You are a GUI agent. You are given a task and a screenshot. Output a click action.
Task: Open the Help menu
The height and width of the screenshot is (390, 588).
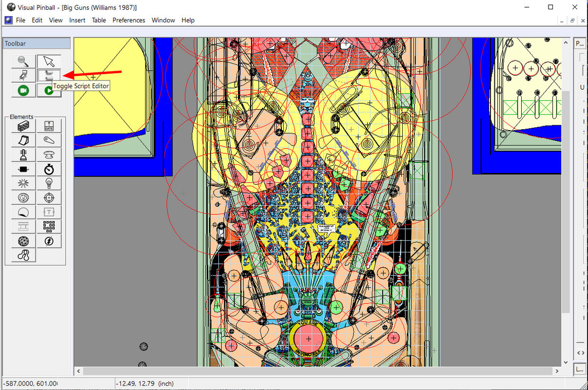pos(188,20)
